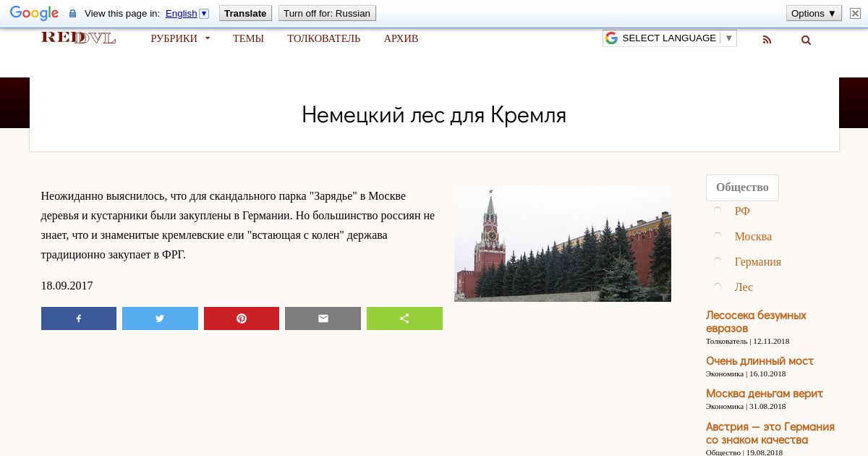Expand the Select Language widget
The height and width of the screenshot is (456, 868).
(x=670, y=38)
